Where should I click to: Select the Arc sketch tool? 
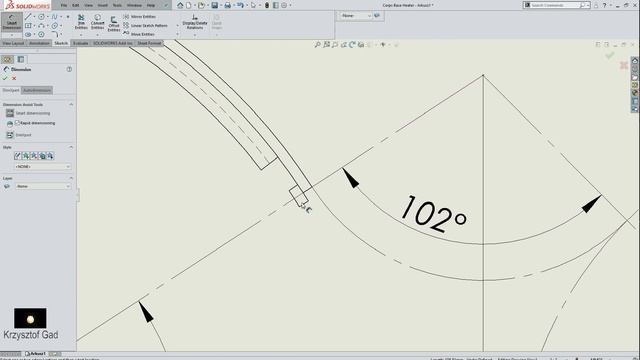(41, 26)
